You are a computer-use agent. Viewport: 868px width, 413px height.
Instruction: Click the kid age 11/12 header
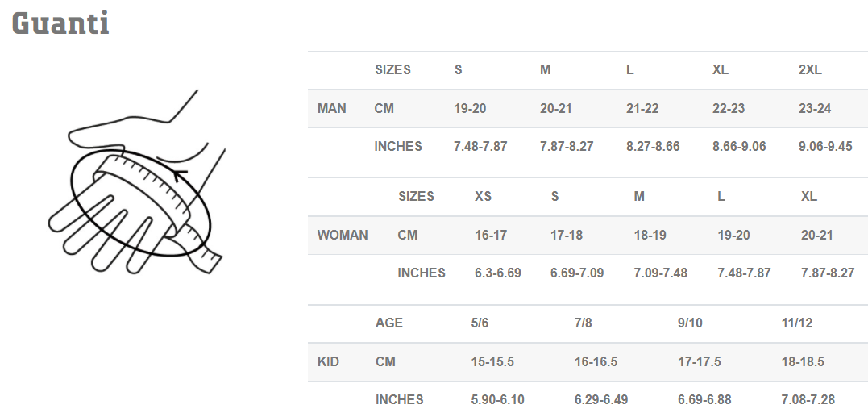tap(797, 323)
